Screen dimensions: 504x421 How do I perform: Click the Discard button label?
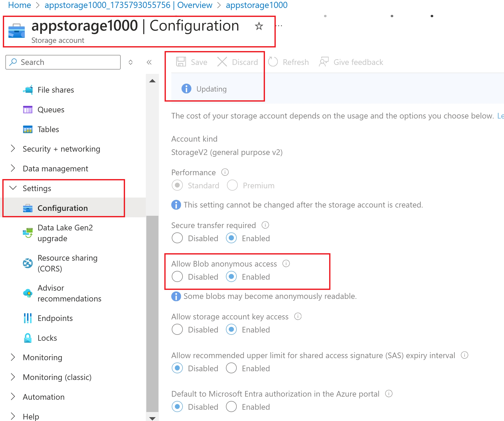point(245,62)
